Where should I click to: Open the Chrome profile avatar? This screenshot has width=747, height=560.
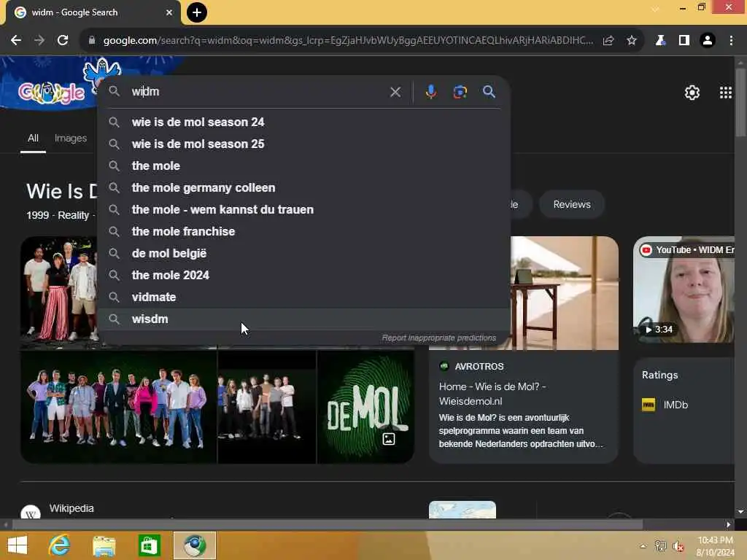pos(708,41)
